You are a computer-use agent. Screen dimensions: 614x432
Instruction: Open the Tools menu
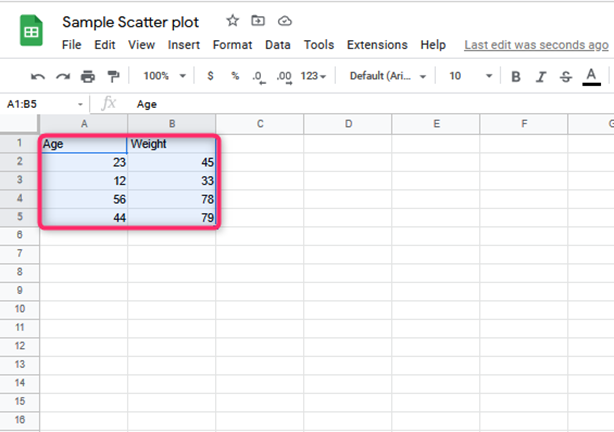[319, 45]
